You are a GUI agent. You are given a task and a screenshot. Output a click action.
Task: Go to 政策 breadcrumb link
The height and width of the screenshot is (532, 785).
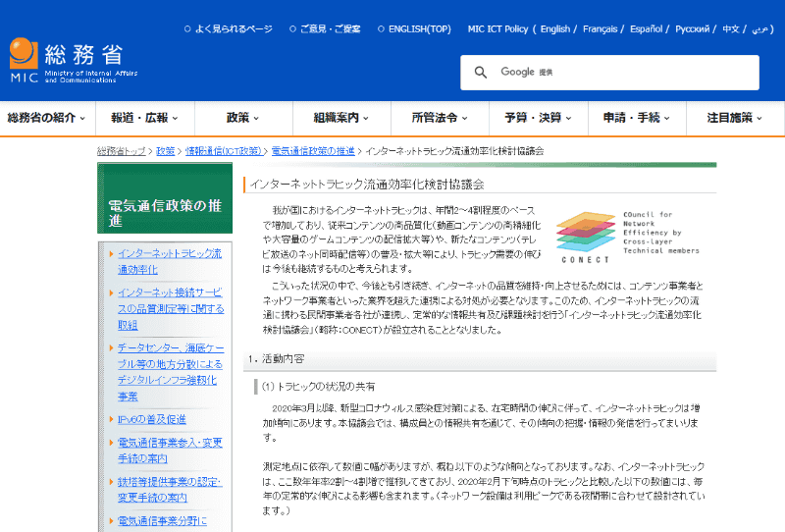[165, 151]
